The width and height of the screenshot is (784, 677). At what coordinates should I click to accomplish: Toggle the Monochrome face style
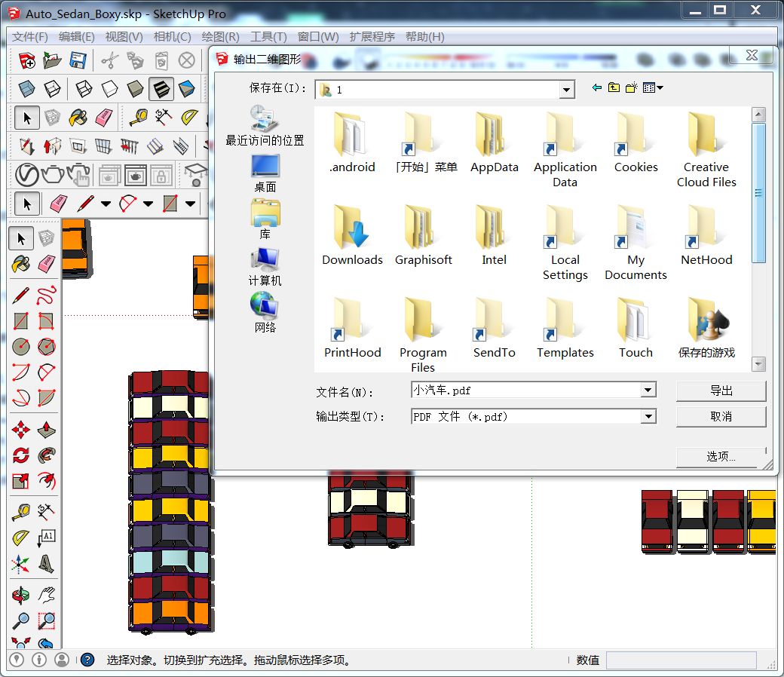pos(187,89)
